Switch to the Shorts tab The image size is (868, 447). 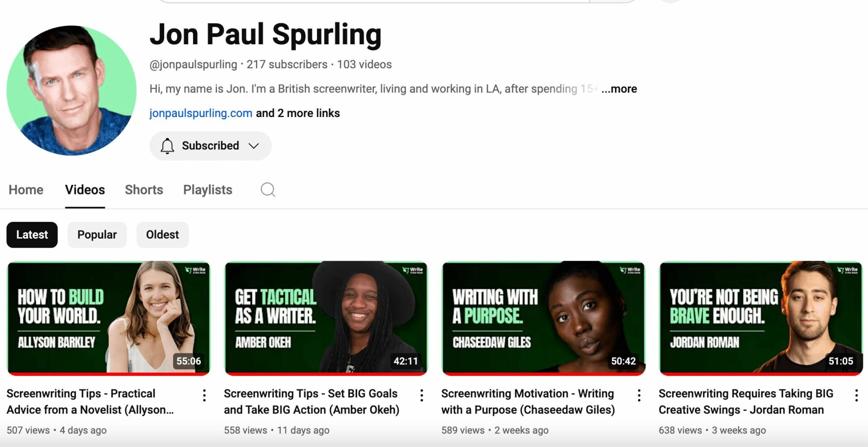pos(144,190)
